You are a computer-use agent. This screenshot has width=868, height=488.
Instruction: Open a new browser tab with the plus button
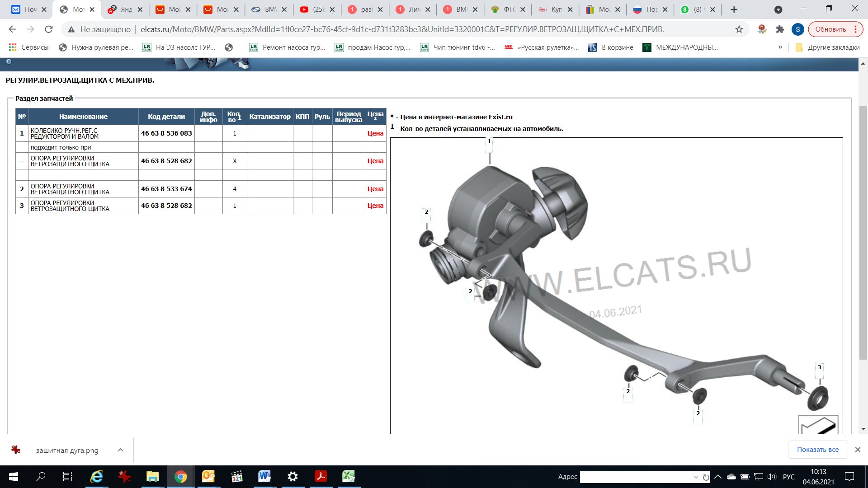pyautogui.click(x=734, y=9)
